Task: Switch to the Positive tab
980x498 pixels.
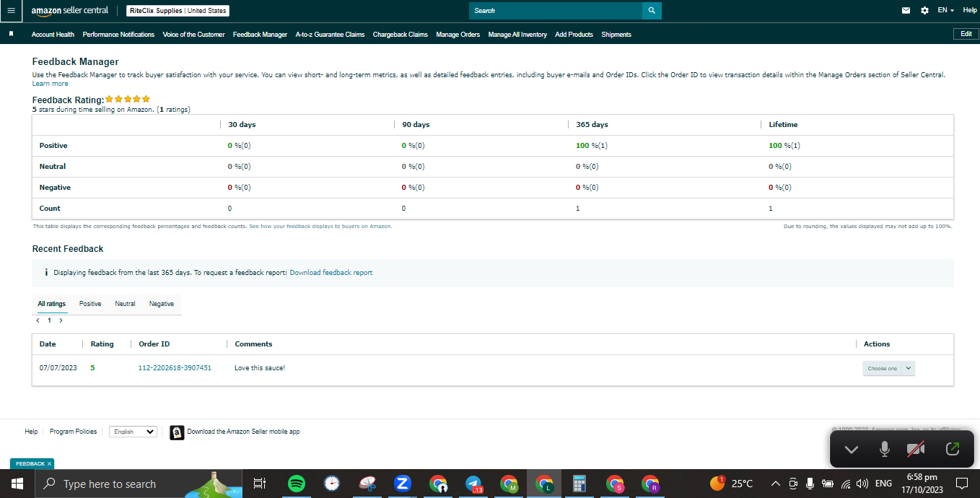Action: (90, 304)
